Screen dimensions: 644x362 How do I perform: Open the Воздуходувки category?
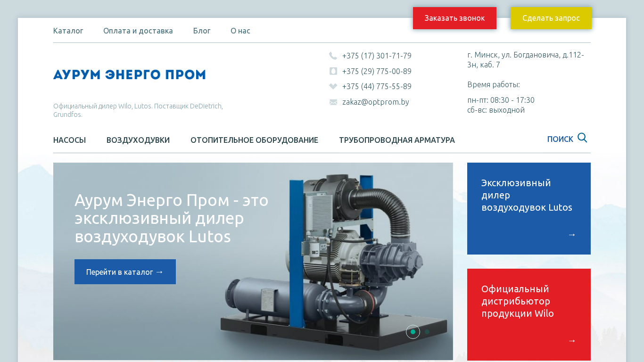coord(138,140)
